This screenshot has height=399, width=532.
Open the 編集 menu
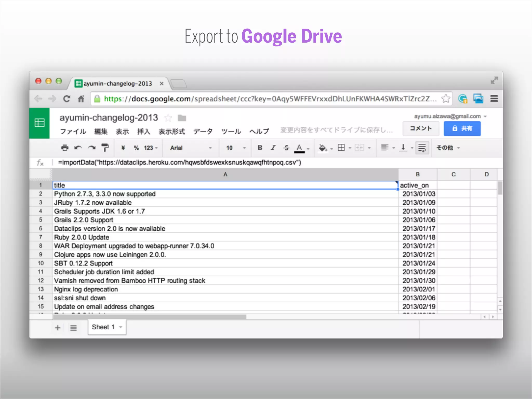pos(101,131)
